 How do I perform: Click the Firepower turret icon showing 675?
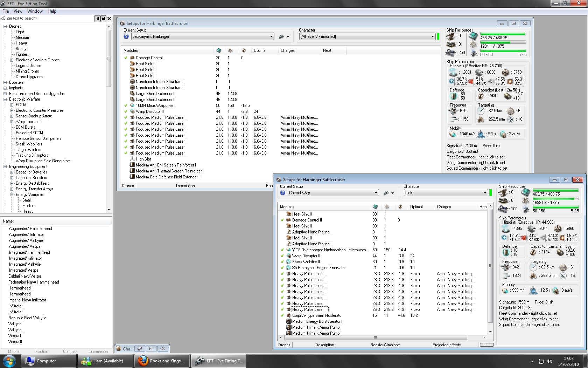click(454, 111)
